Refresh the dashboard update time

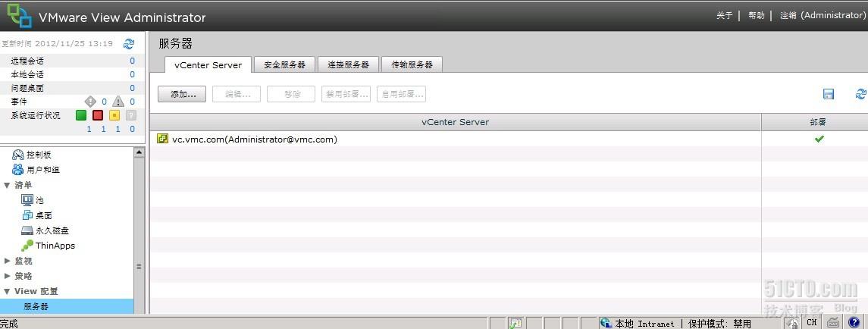(129, 44)
